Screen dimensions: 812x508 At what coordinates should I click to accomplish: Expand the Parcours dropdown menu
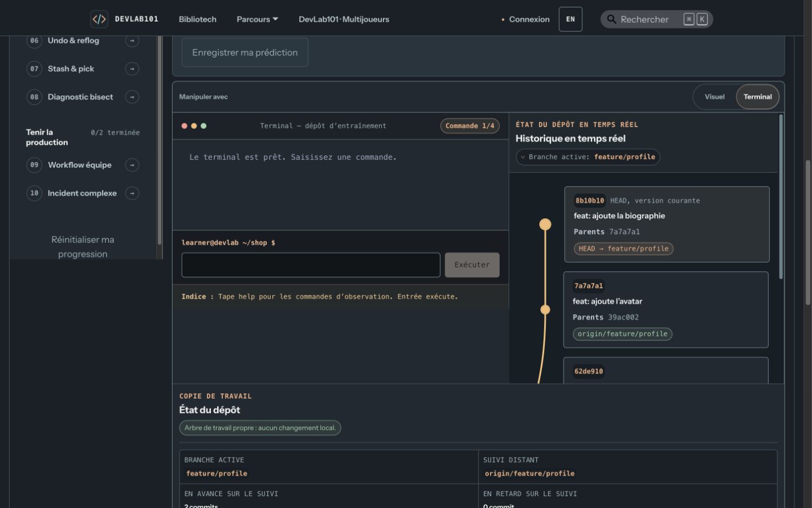point(258,19)
